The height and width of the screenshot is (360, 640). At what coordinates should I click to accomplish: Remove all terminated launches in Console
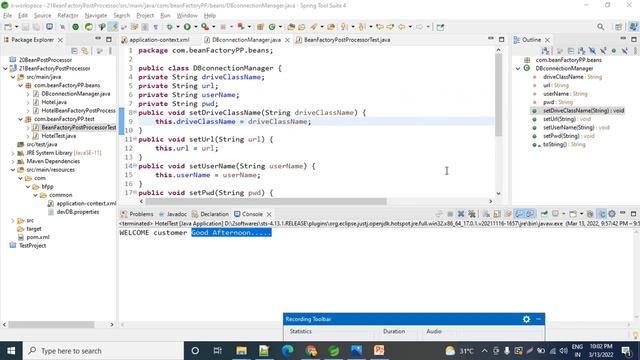(x=472, y=214)
